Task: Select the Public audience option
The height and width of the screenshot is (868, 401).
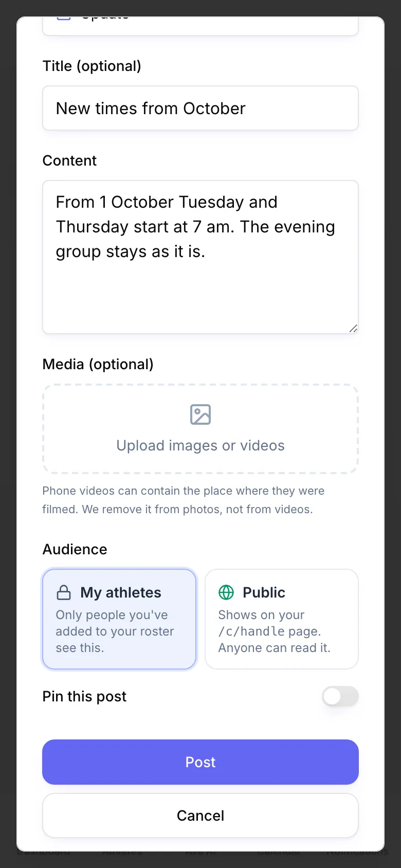Action: tap(282, 619)
